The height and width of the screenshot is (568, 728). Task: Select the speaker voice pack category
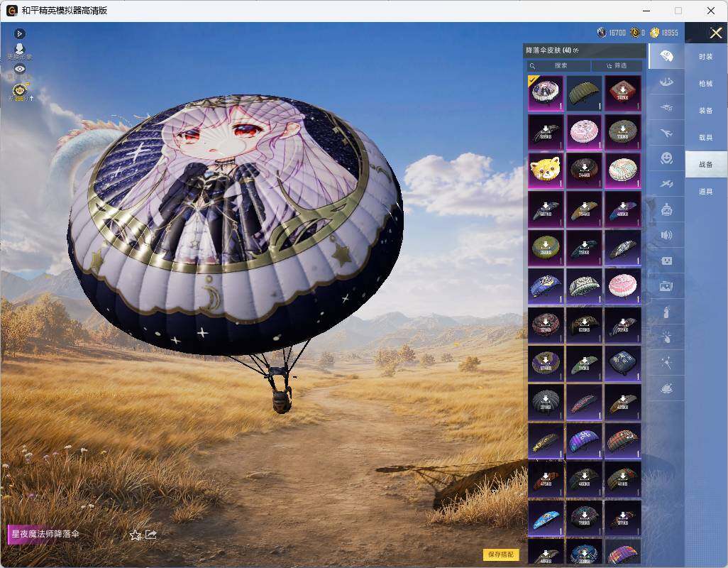666,235
